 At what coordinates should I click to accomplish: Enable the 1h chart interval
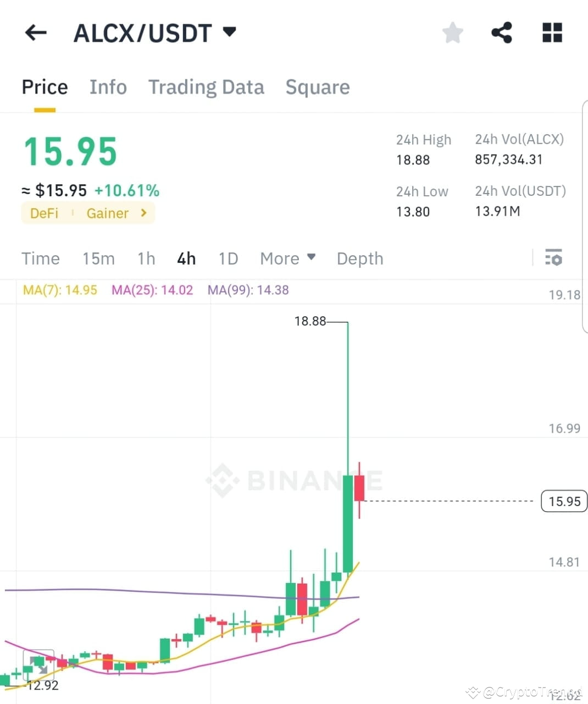146,258
